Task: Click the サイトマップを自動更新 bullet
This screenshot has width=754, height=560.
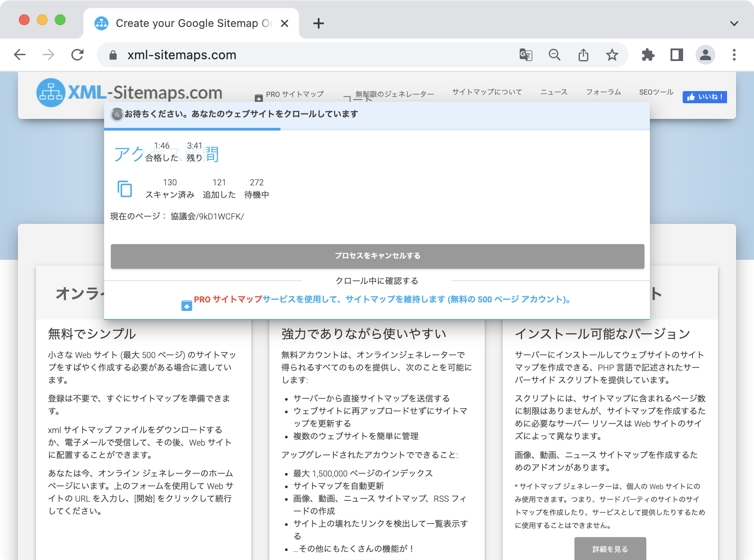Action: pyautogui.click(x=339, y=486)
